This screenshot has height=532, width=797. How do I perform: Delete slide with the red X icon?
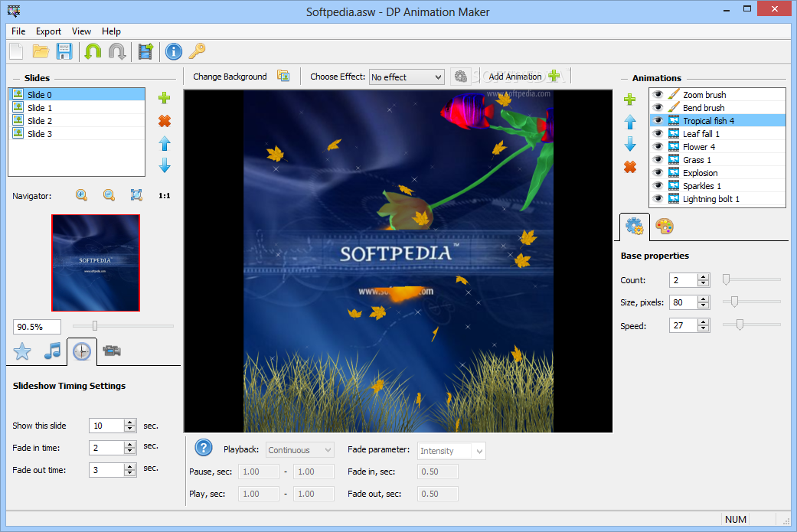tap(164, 121)
